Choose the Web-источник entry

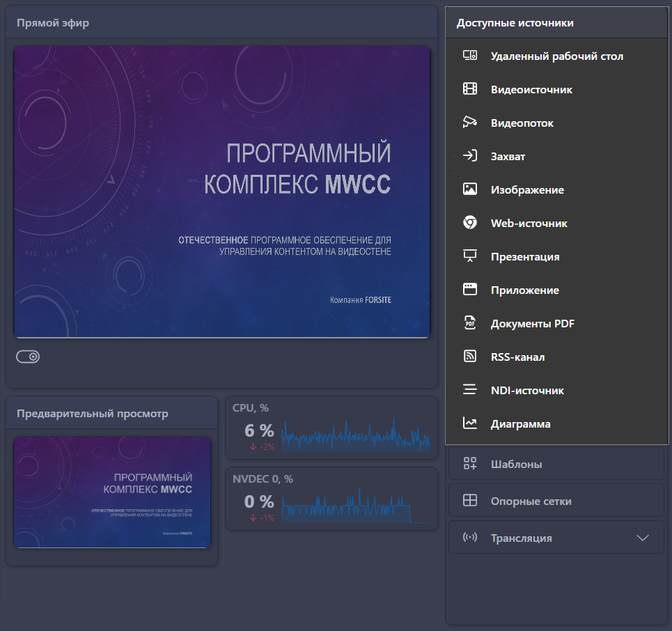click(x=556, y=223)
